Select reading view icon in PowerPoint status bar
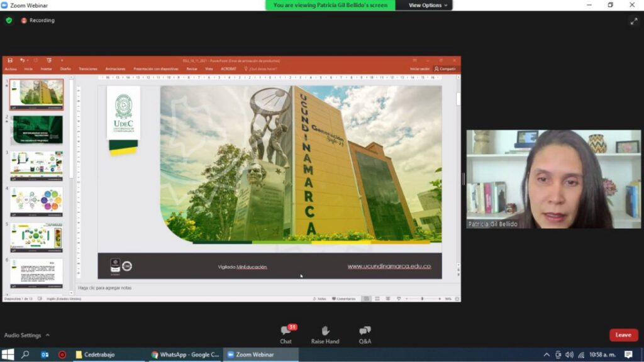644x362 pixels. [387, 299]
